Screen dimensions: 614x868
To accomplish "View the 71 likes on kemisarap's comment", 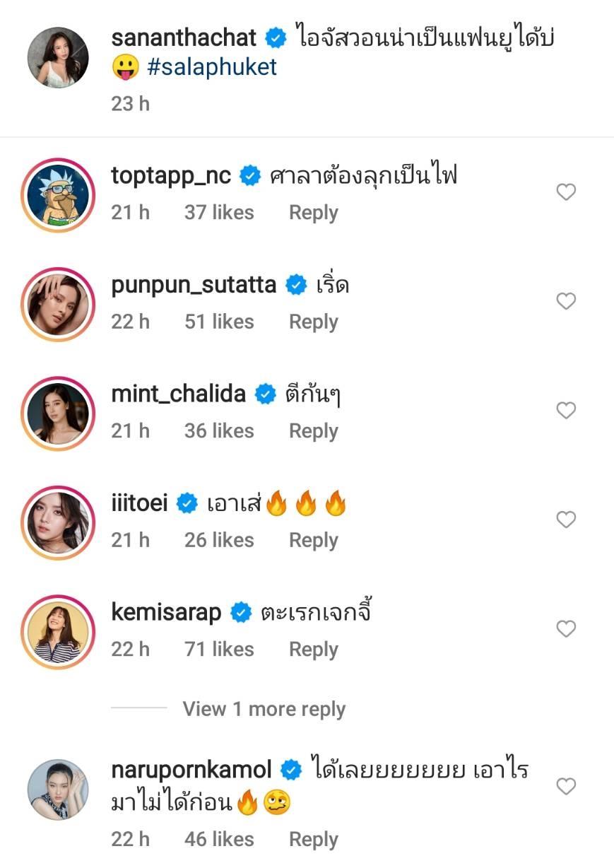I will coord(219,650).
